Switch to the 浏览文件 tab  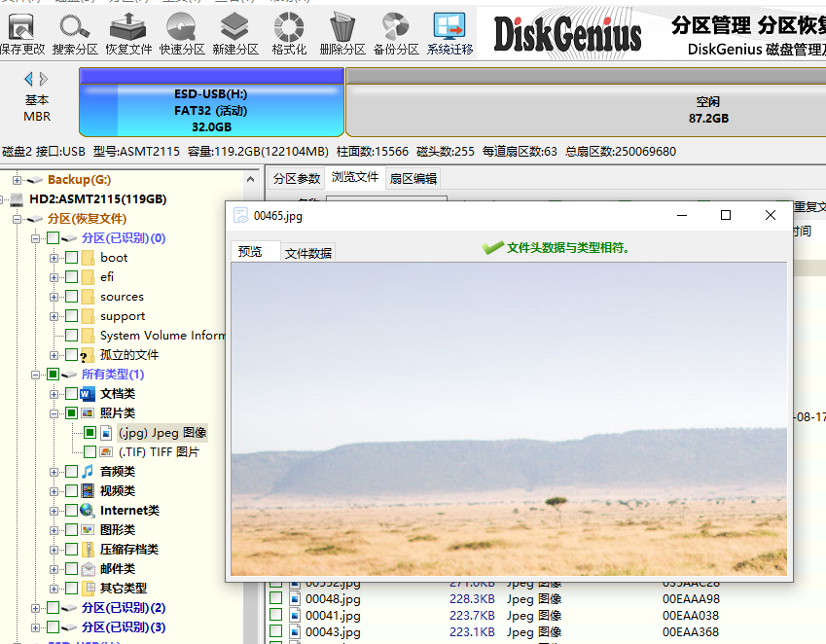coord(354,177)
